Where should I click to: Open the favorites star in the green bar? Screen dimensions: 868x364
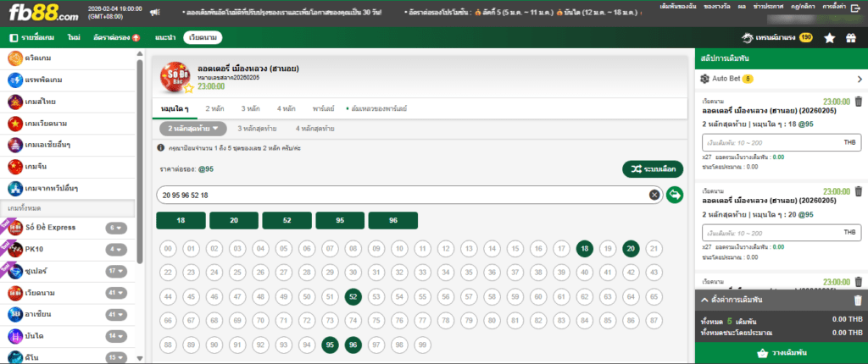(x=829, y=38)
